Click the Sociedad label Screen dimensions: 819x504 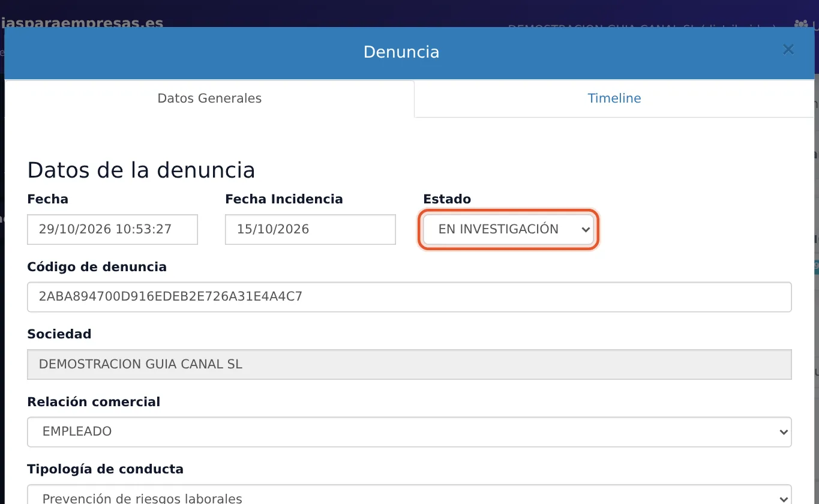click(x=59, y=334)
